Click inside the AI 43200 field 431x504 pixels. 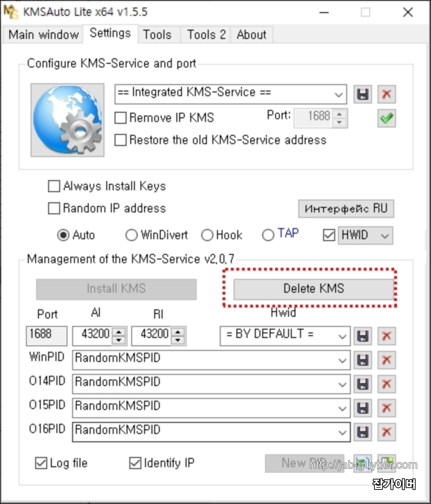pos(92,336)
